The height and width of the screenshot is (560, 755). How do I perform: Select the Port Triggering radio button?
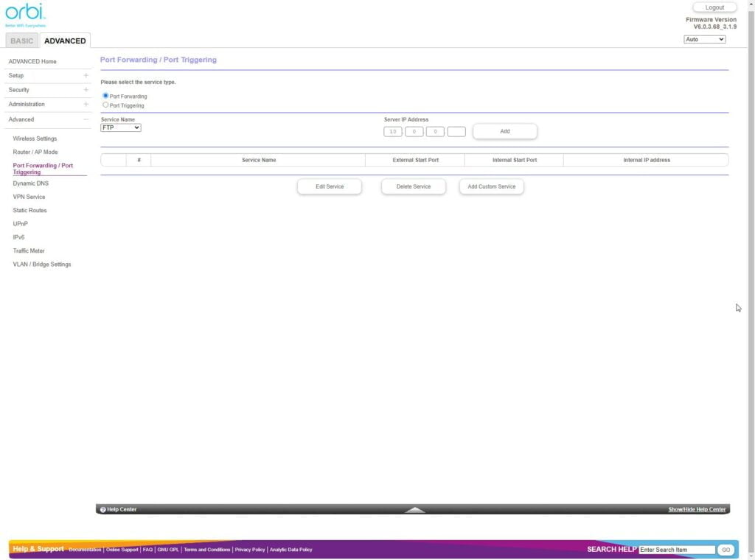[x=105, y=105]
